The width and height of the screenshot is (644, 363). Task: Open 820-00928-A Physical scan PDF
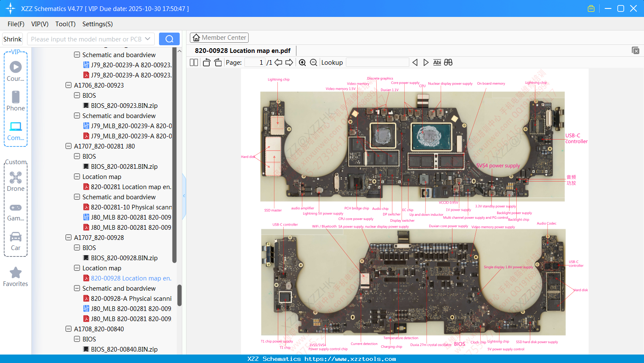127,299
